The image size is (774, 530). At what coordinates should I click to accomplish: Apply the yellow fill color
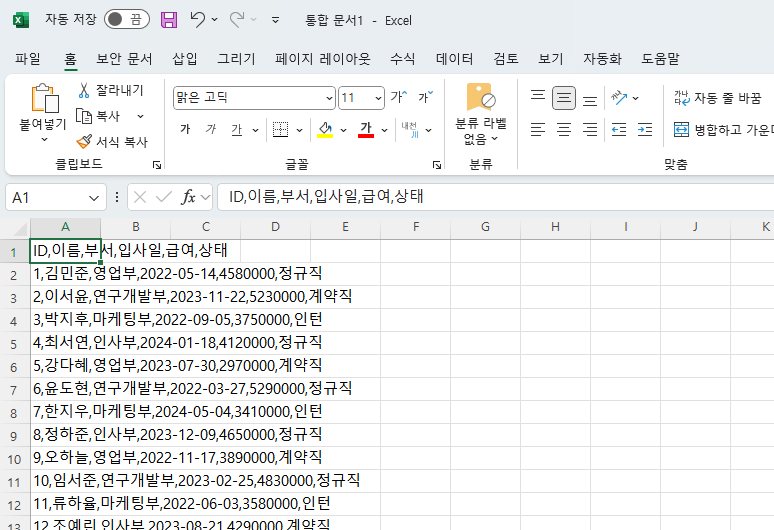(x=325, y=129)
